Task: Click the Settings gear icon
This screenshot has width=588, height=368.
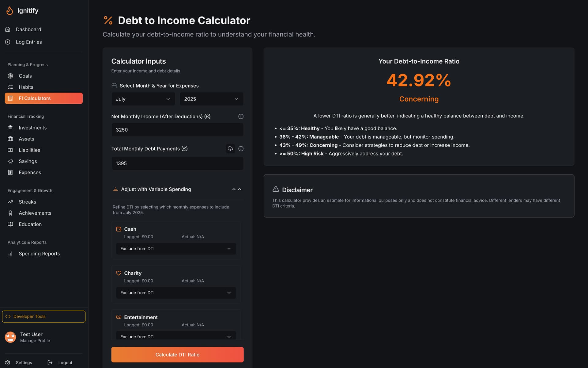Action: 8,362
